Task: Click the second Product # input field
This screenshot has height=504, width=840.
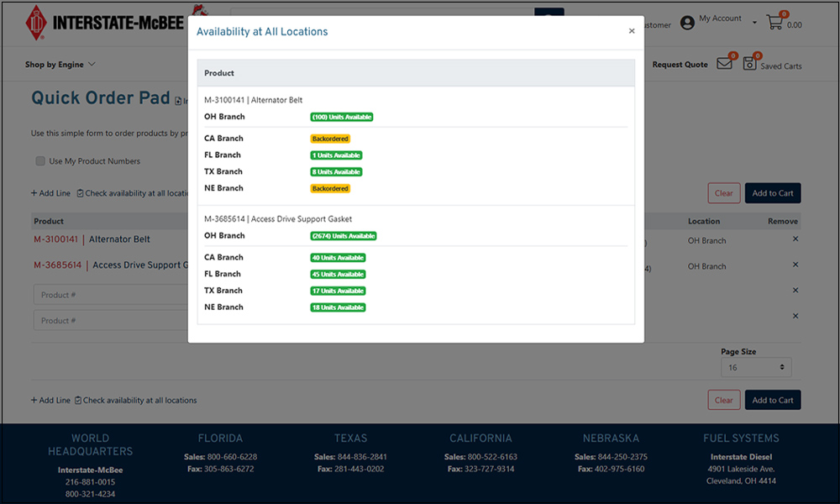Action: pos(111,321)
